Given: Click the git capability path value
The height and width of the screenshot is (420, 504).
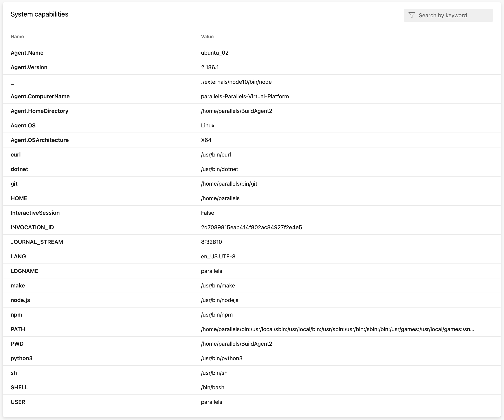Looking at the screenshot, I should 229,184.
